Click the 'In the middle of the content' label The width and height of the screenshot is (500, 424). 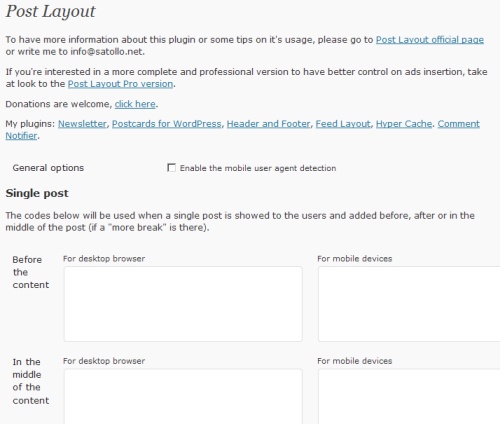click(31, 381)
